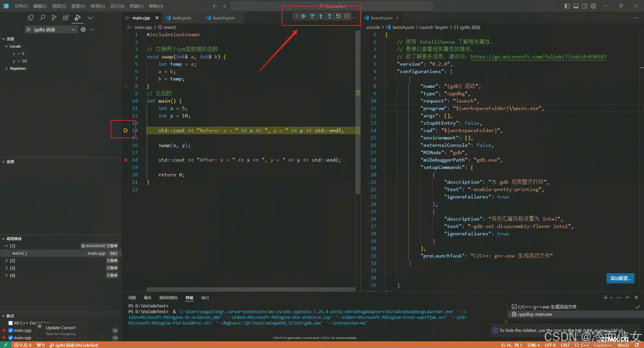
Task: Toggle secondary sidebar layout icon
Action: pyautogui.click(x=585, y=6)
